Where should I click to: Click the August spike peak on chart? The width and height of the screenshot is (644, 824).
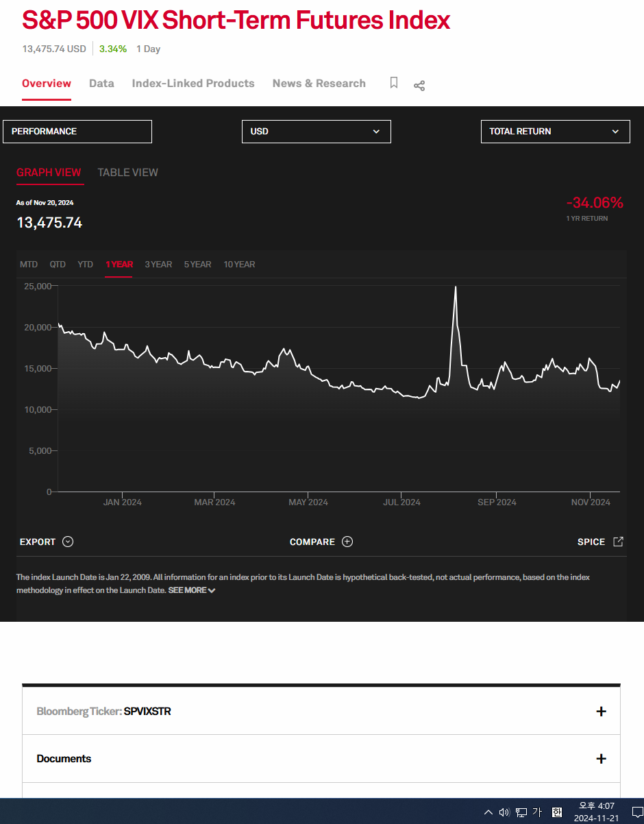456,287
